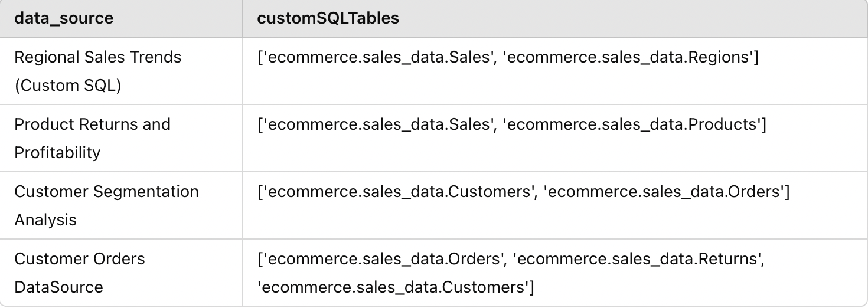The height and width of the screenshot is (308, 868).
Task: Click the gray table header row background
Action: coord(590,18)
